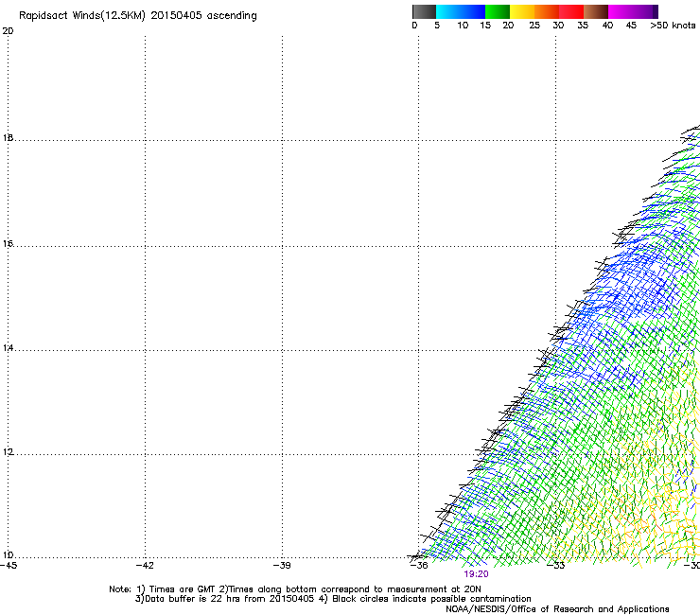This screenshot has width=700, height=615.
Task: Click the yellow 20-25 knots color band
Action: [522, 11]
